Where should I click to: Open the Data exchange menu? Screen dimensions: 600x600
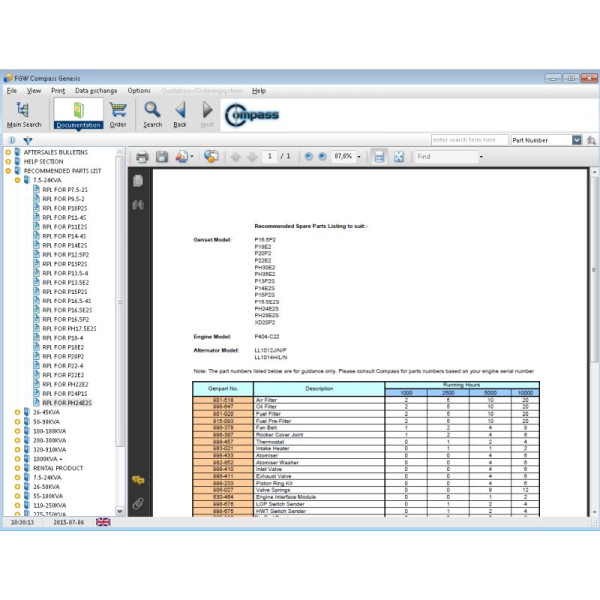point(95,90)
